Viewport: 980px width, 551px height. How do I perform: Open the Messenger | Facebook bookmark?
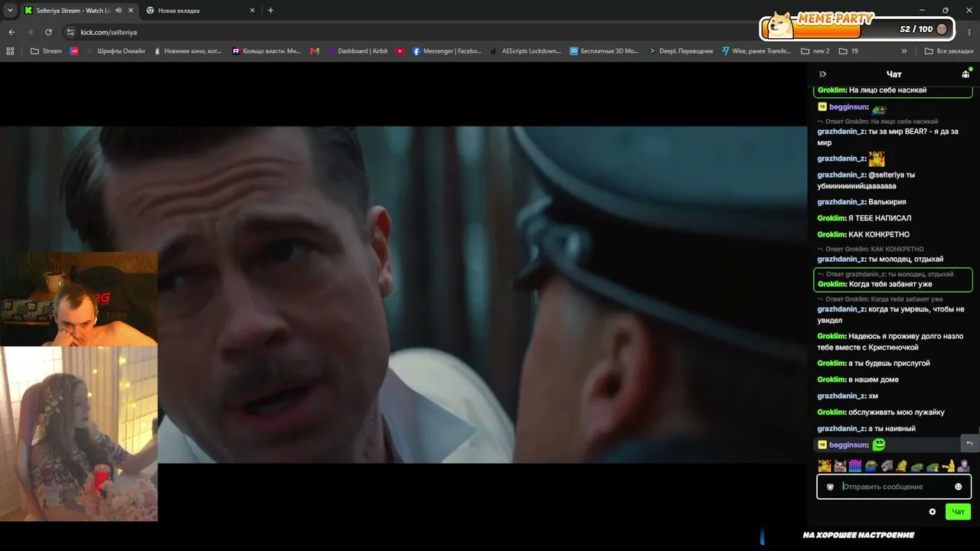coord(447,51)
